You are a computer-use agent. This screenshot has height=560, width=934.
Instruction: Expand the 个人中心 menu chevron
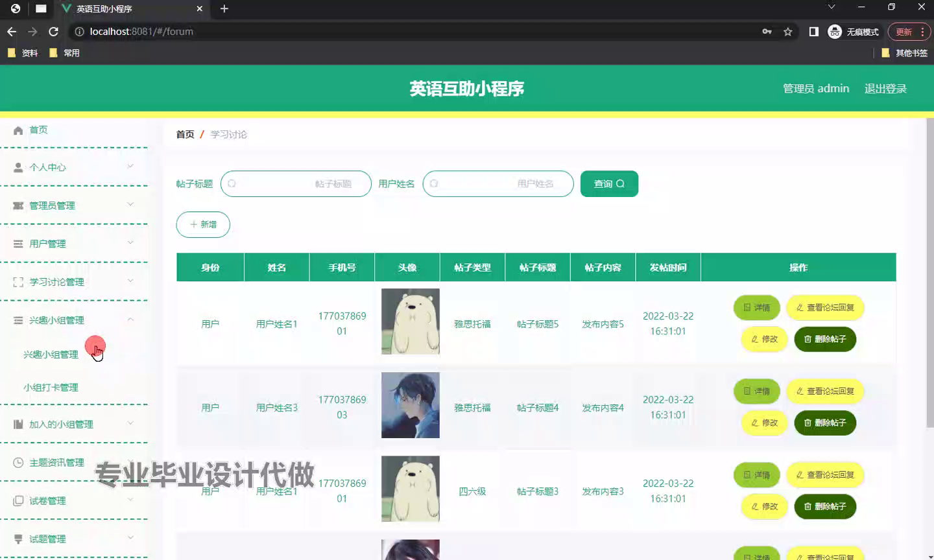tap(130, 167)
